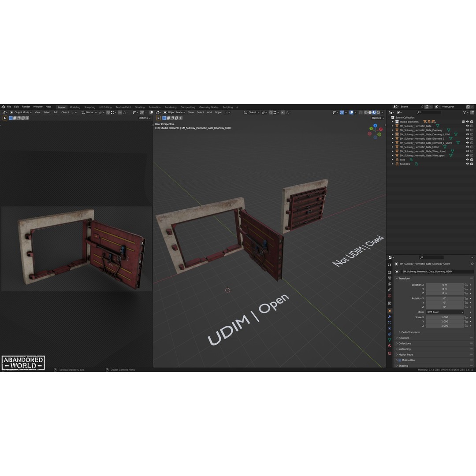476x476 pixels.
Task: Click the Physics Properties orbit icon
Action: point(390,328)
